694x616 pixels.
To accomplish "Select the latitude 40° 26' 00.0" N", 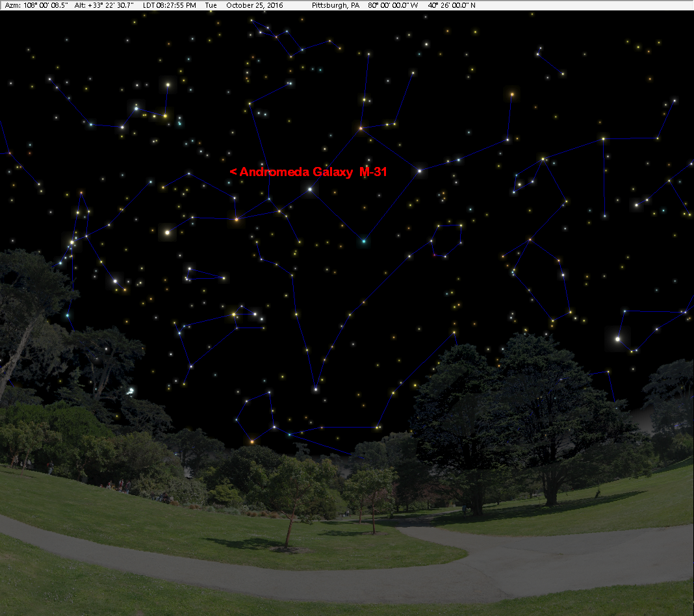I will coord(452,5).
